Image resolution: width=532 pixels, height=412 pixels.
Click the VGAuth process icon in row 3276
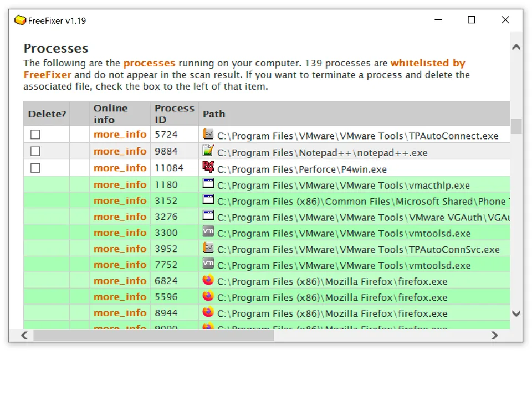208,215
